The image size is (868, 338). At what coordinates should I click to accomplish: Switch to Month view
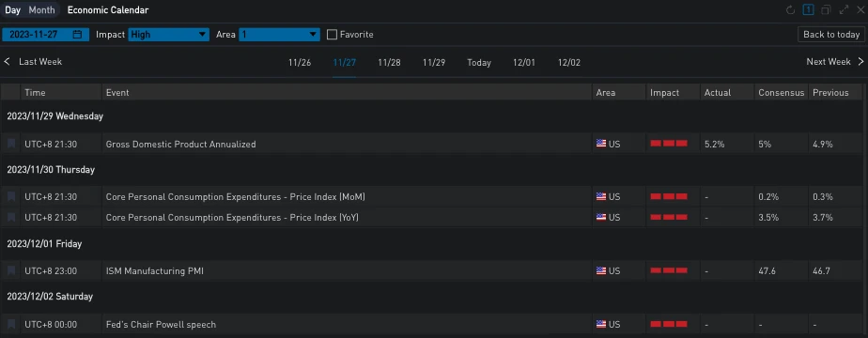[41, 10]
